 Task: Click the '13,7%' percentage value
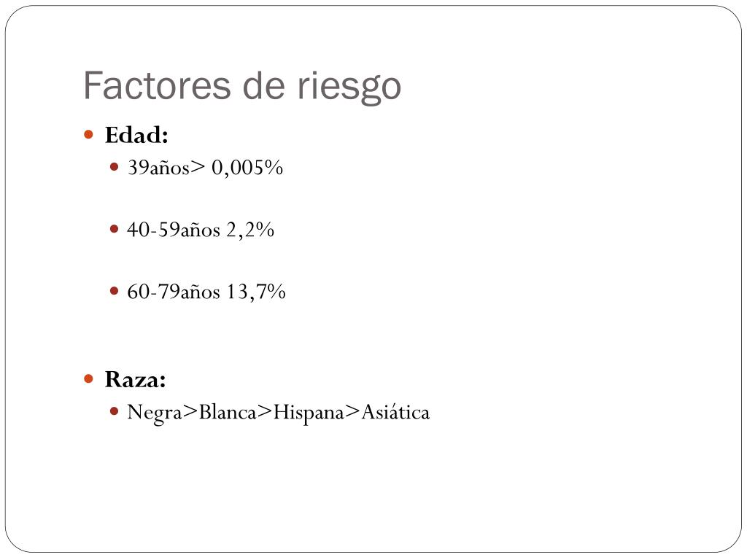(x=256, y=292)
